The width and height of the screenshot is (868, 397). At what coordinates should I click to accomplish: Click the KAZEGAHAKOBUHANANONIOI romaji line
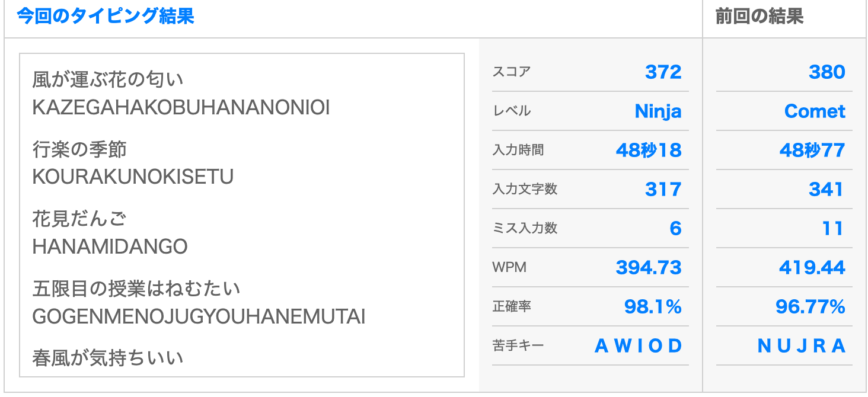[x=181, y=107]
